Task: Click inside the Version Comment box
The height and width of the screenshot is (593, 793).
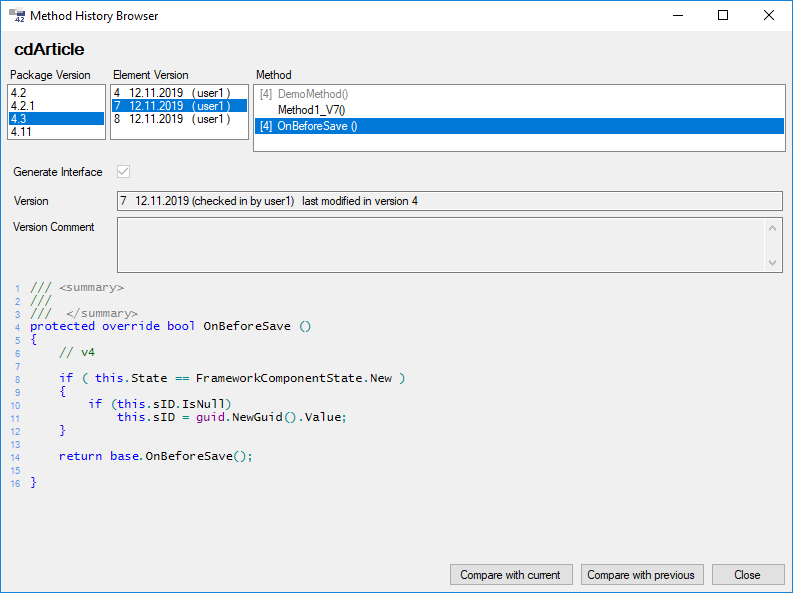Action: coord(440,245)
